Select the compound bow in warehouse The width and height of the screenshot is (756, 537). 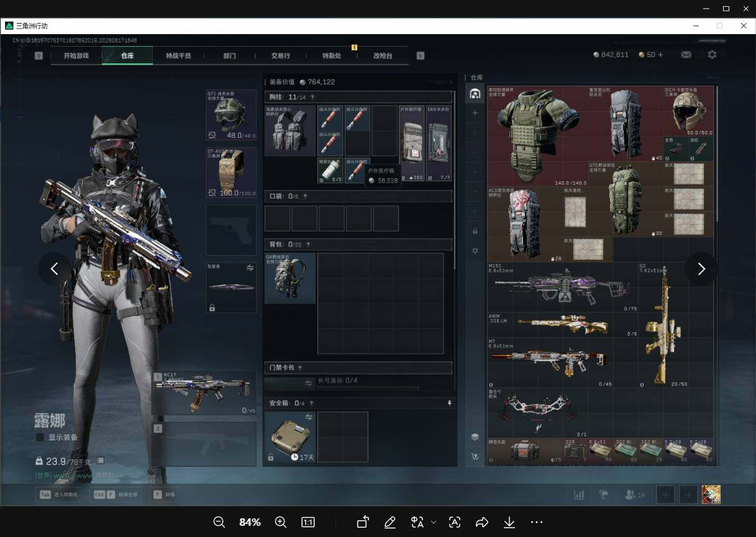click(x=538, y=412)
